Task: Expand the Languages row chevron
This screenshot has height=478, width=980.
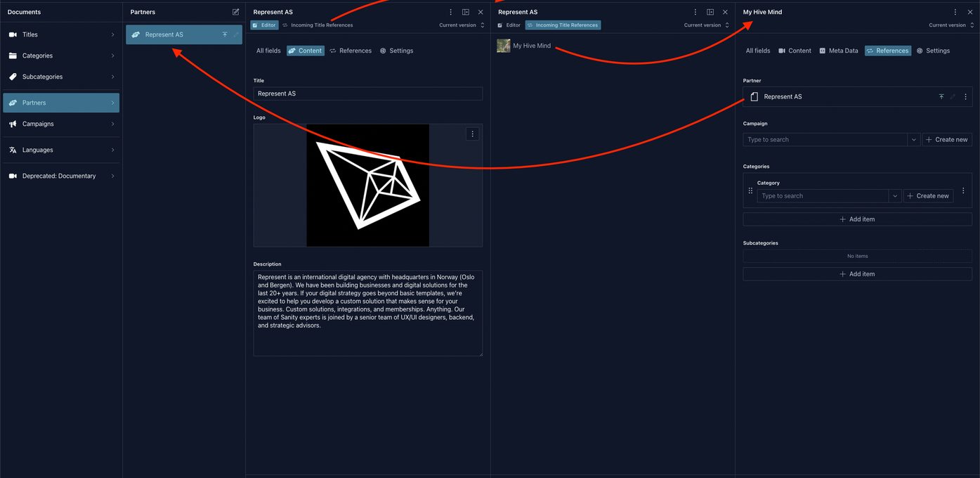Action: [x=112, y=150]
